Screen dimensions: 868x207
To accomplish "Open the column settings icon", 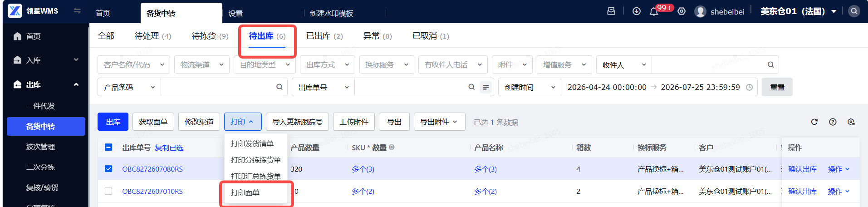I will [x=851, y=122].
